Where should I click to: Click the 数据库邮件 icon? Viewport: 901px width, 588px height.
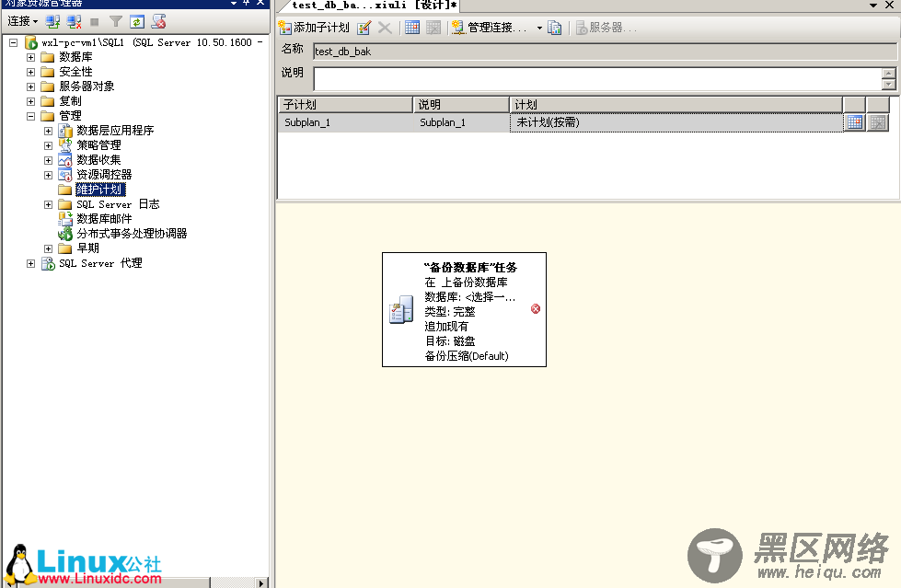(x=65, y=219)
